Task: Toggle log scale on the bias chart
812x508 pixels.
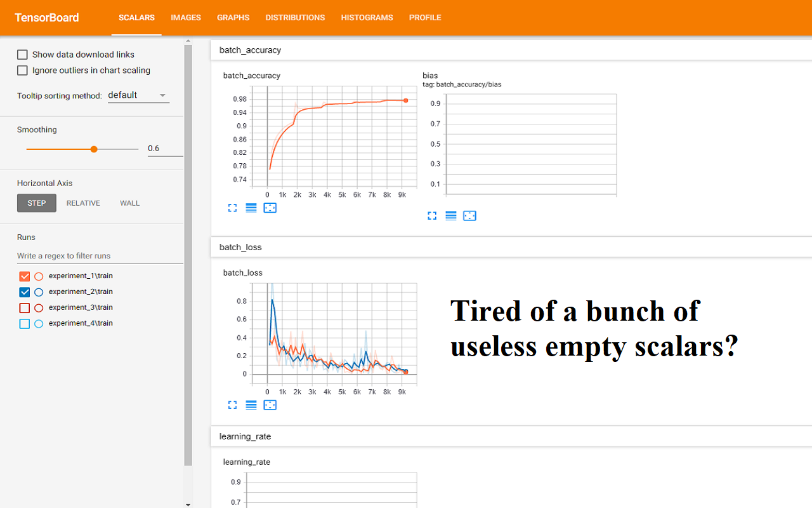Action: (451, 215)
